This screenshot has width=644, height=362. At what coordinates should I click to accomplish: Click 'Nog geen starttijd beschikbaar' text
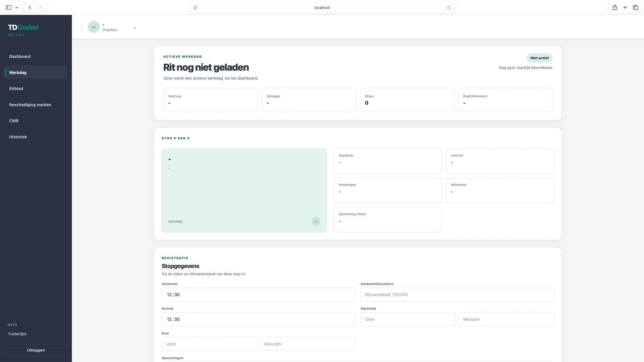tap(526, 68)
